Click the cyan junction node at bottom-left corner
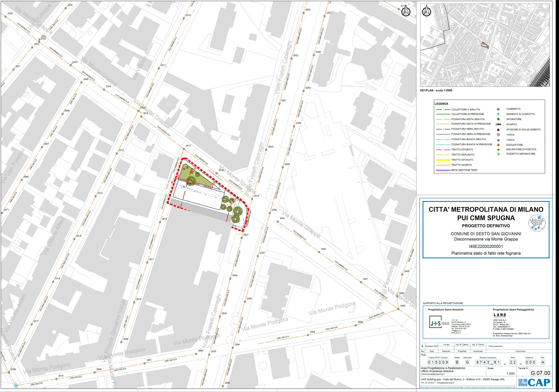 click(16, 386)
